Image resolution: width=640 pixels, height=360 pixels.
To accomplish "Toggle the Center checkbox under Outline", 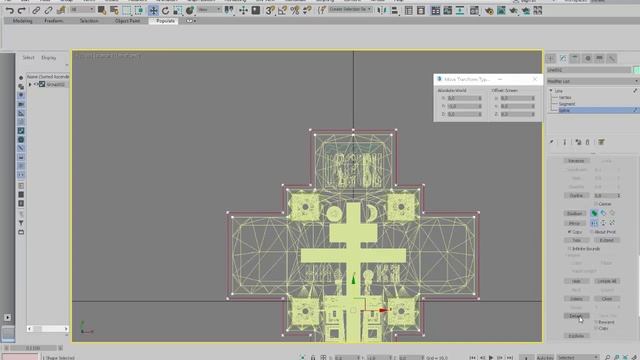I will pos(596,204).
